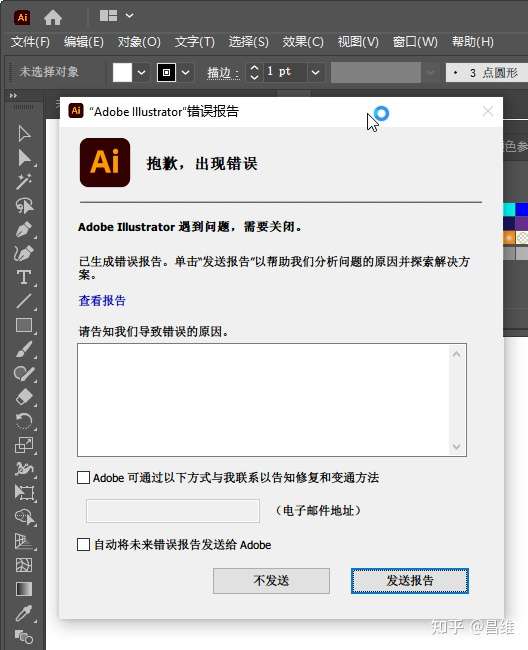528x650 pixels.
Task: Click the 1 pt stroke weight field
Action: pyautogui.click(x=285, y=72)
